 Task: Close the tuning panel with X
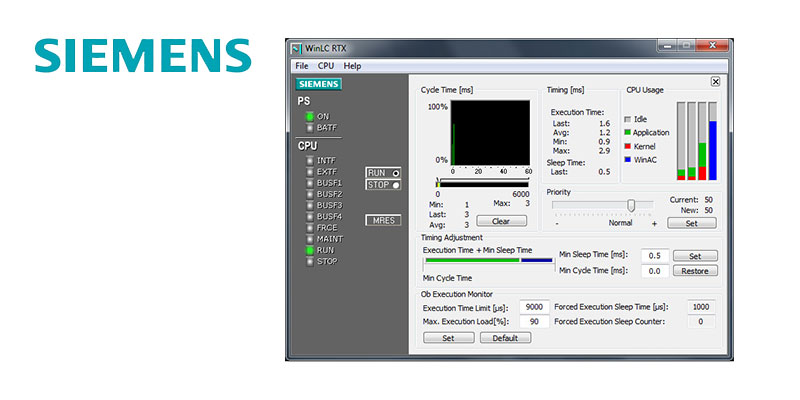[x=715, y=82]
